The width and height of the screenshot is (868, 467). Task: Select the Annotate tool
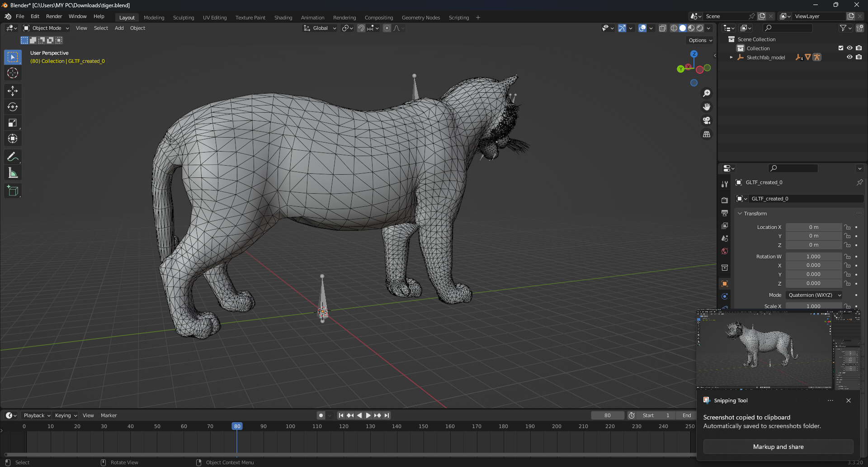click(13, 157)
